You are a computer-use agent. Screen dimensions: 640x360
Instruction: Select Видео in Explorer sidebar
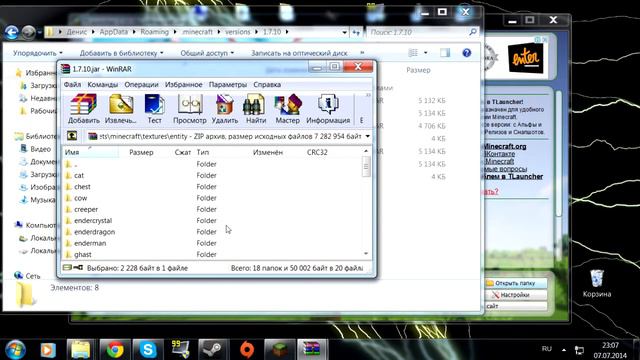(36, 149)
